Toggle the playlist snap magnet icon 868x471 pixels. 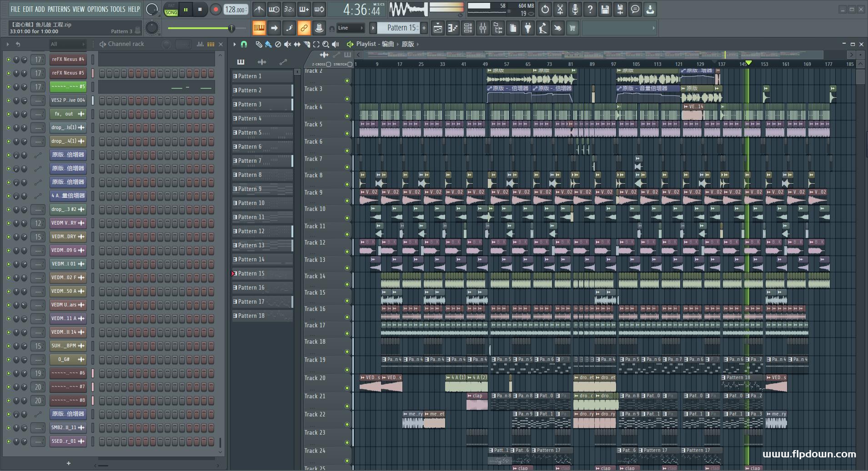pos(244,44)
